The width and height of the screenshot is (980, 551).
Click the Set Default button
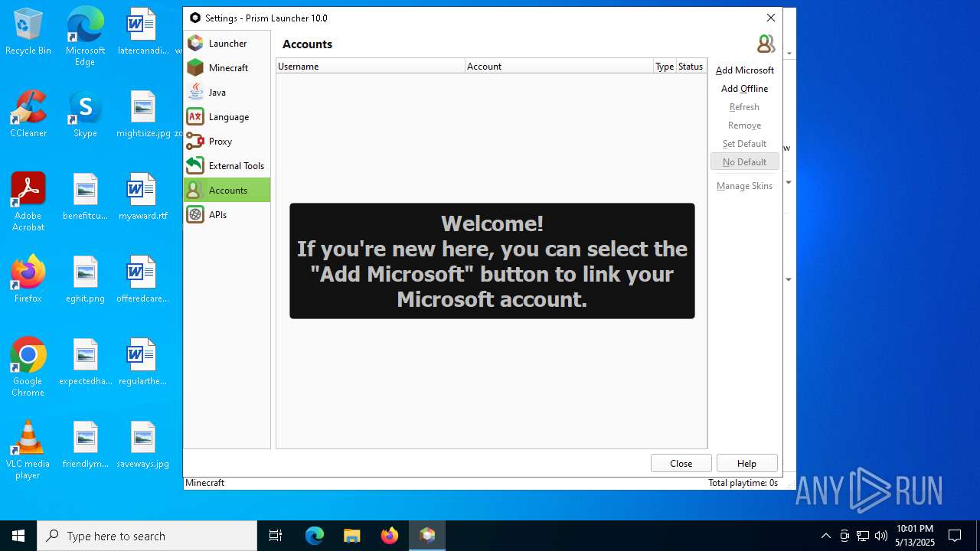tap(744, 143)
